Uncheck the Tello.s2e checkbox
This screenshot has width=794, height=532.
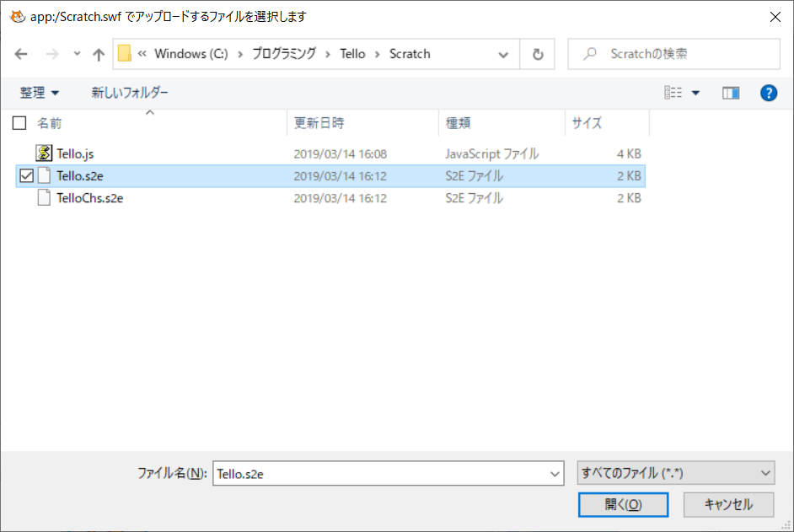[x=26, y=176]
